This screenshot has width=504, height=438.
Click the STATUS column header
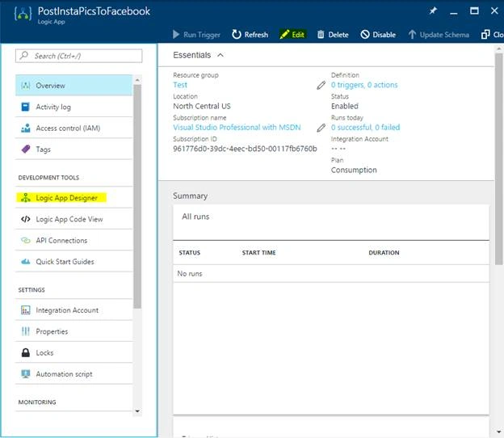[x=189, y=253]
